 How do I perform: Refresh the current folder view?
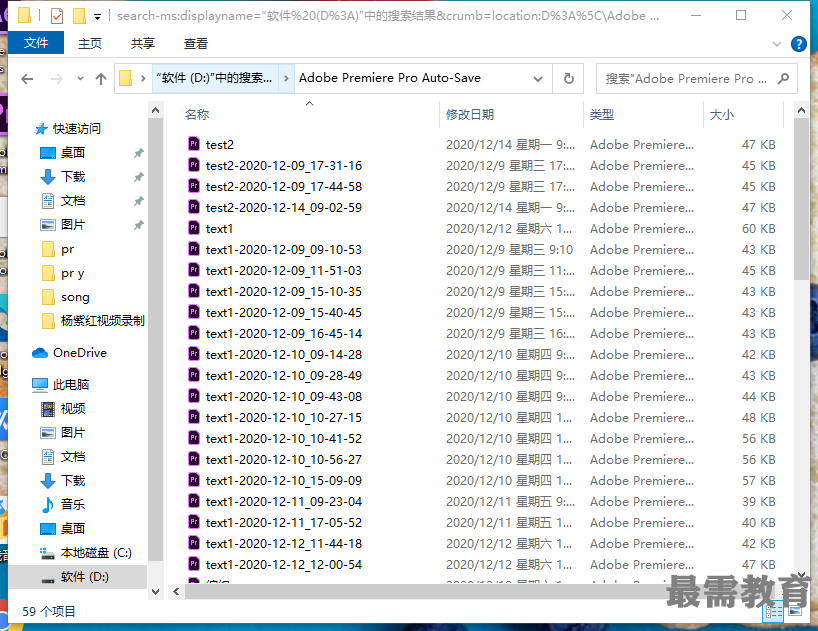pyautogui.click(x=569, y=79)
